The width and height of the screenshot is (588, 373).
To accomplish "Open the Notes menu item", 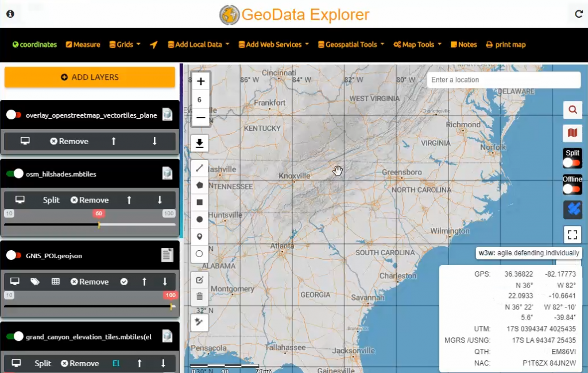I will [x=463, y=45].
